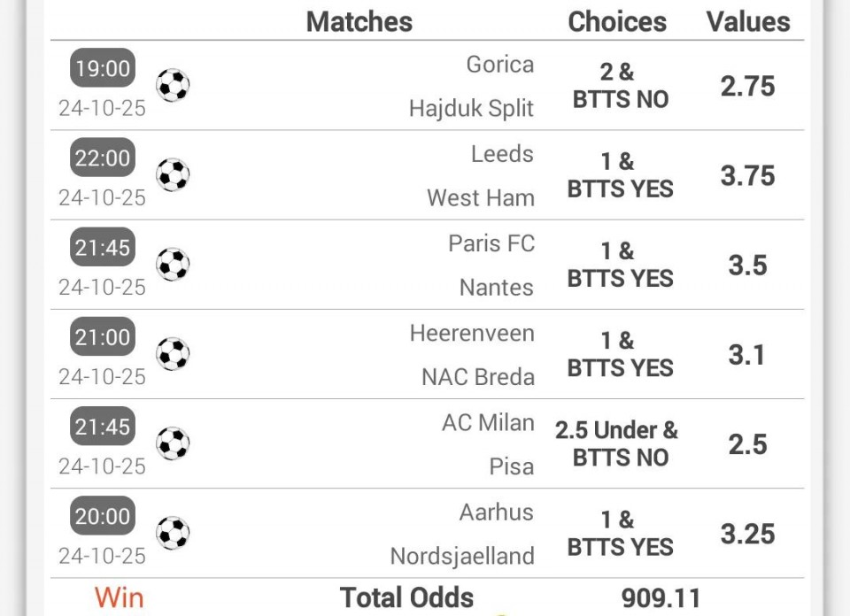Screen dimensions: 850x616
Task: Tap the 2.5 Under & BTTS NO choice
Action: pyautogui.click(x=617, y=443)
